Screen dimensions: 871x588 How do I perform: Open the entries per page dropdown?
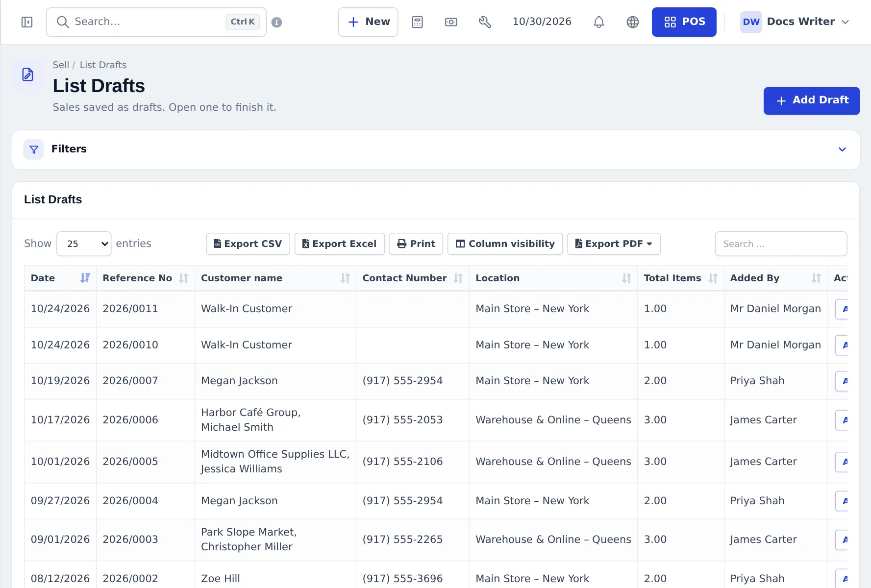click(x=84, y=244)
